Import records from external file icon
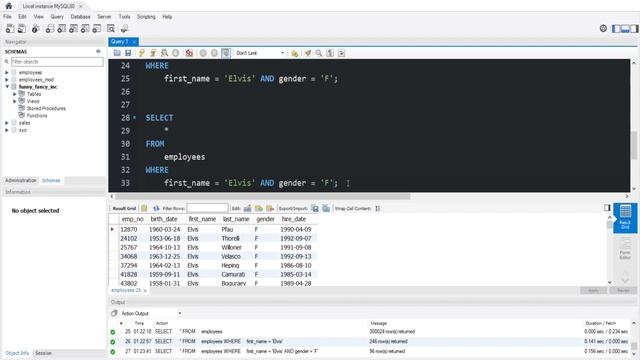Viewport: 640px width, 360px height. 326,208
